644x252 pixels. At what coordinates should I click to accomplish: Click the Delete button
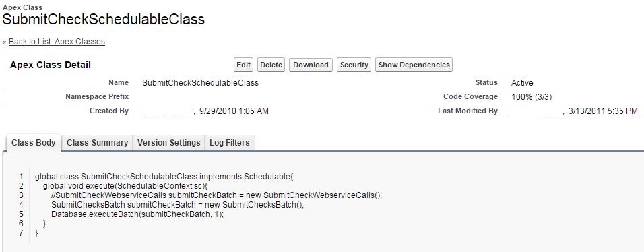(271, 65)
